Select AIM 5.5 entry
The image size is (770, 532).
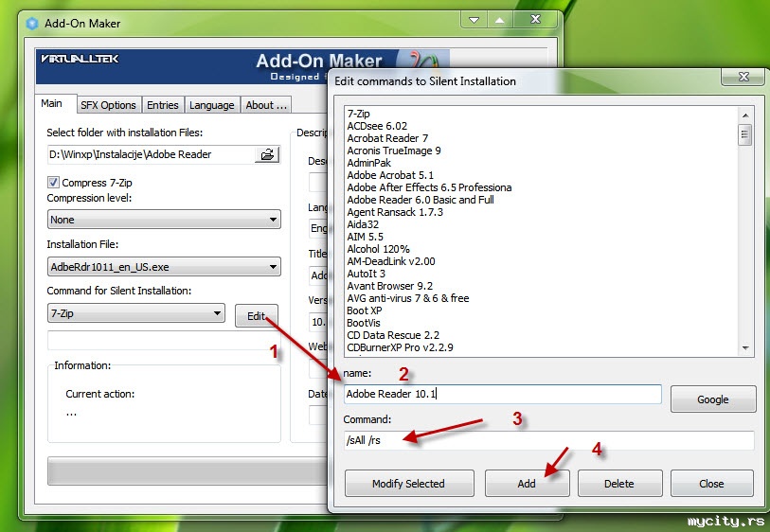365,237
